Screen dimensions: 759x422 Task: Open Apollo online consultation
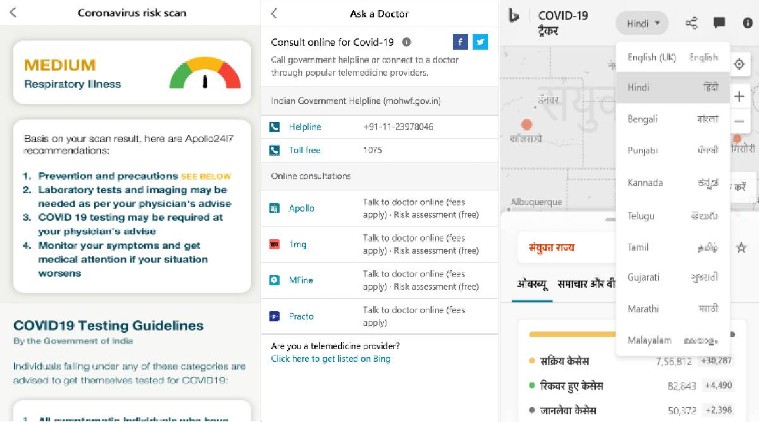303,208
